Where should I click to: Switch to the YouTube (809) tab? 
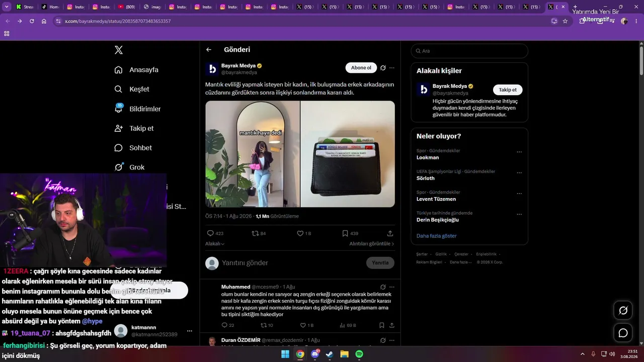tap(127, 7)
